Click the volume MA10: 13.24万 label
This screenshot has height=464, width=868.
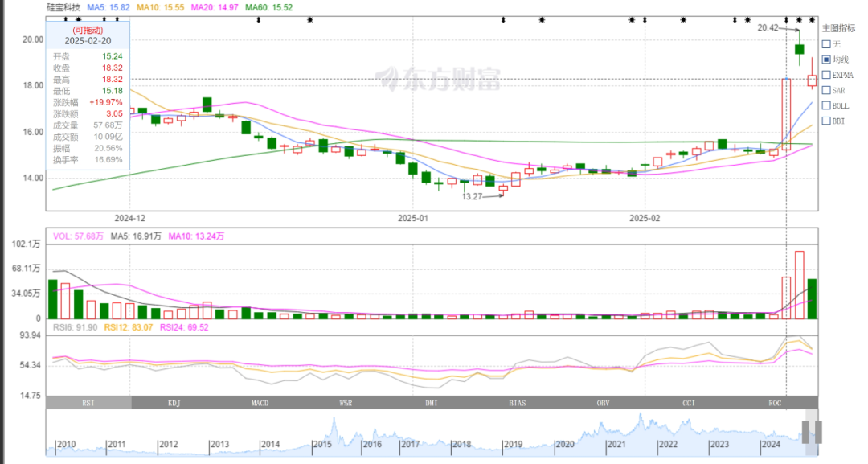(196, 236)
